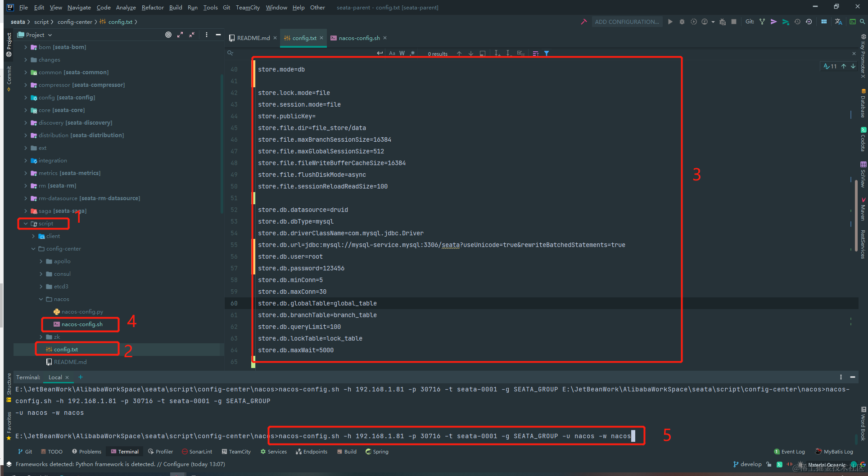The image size is (868, 476).
Task: Open the Database side panel
Action: [x=863, y=103]
